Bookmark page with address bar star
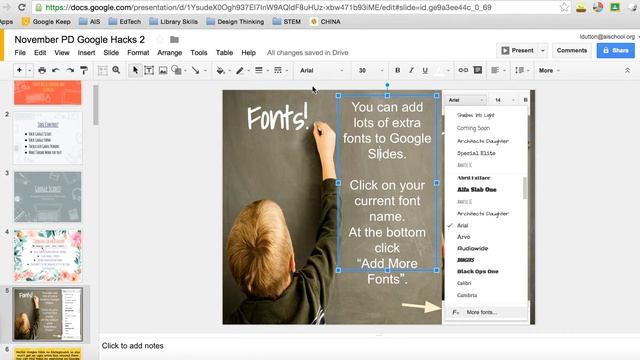Screen dimensions: 640x360 (x=564, y=7)
